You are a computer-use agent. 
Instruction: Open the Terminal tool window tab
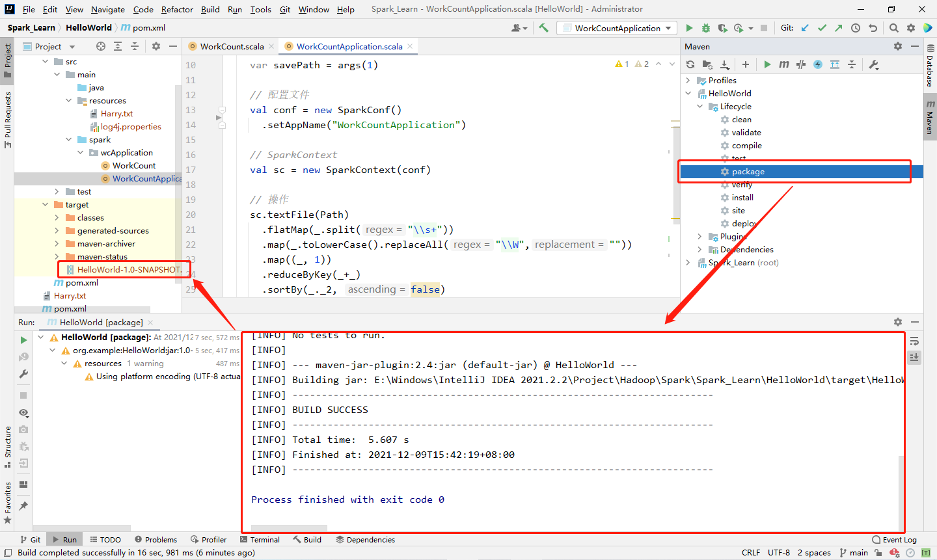tap(260, 539)
